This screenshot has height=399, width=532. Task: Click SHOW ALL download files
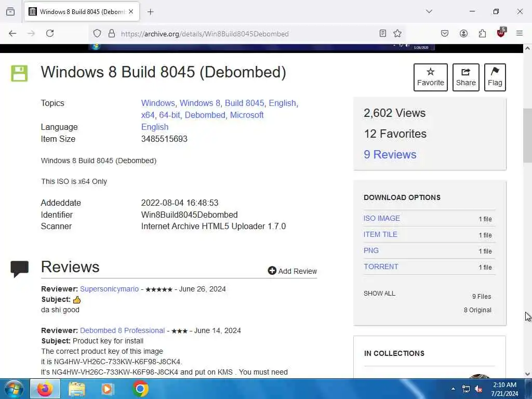pyautogui.click(x=379, y=294)
